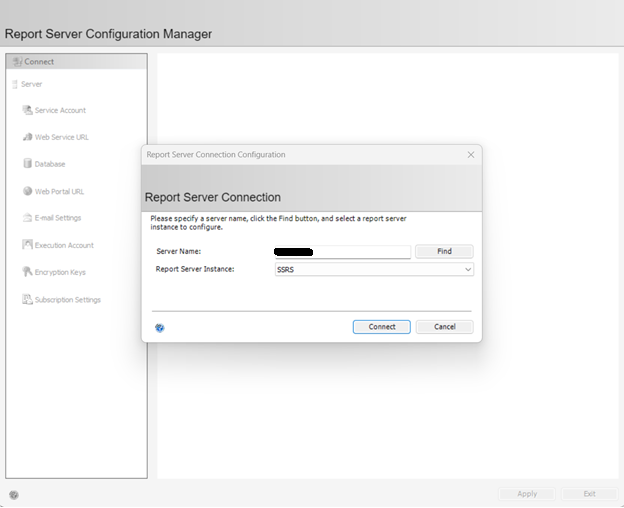The image size is (624, 508).
Task: Click the 'Please specify a server name' instruction text
Action: [278, 223]
